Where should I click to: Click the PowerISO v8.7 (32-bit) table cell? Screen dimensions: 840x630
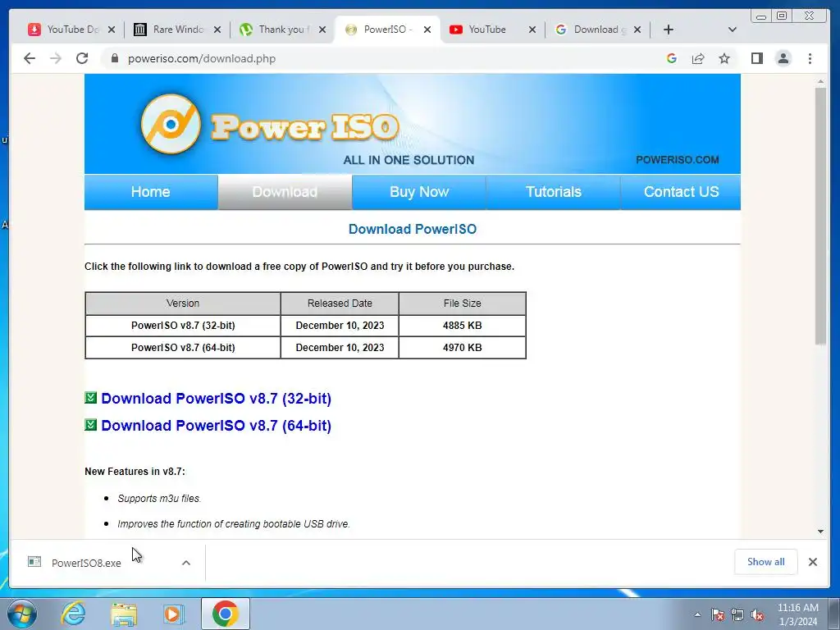[183, 325]
